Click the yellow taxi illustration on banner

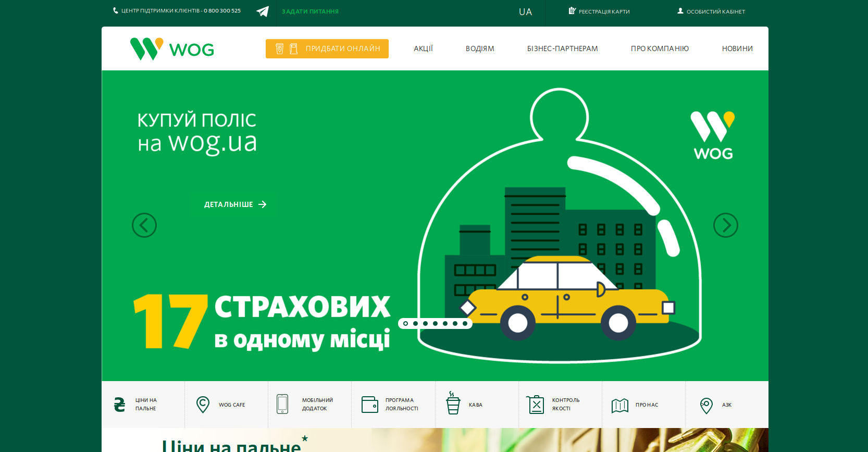click(568, 297)
